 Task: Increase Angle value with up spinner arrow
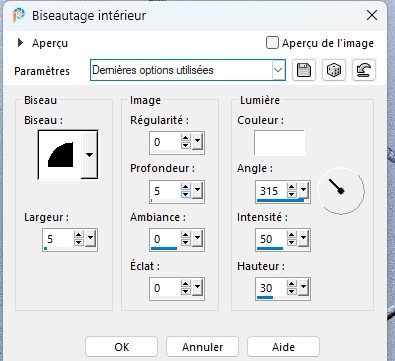tap(292, 187)
